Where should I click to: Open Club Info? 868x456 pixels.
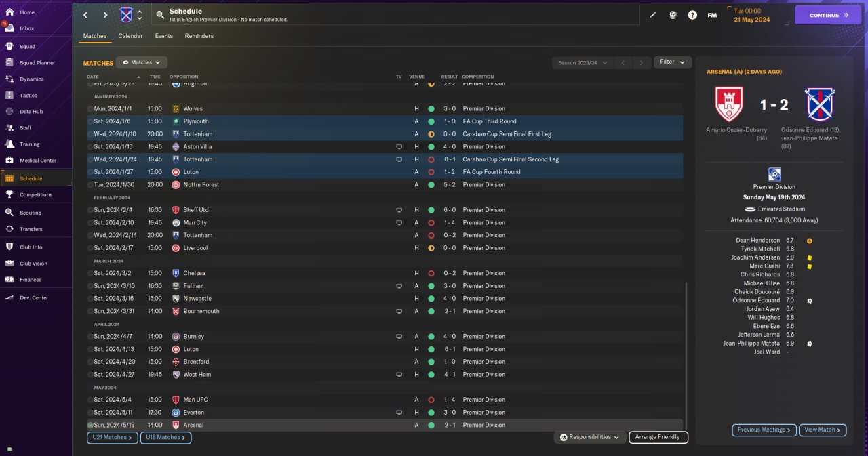pyautogui.click(x=31, y=247)
